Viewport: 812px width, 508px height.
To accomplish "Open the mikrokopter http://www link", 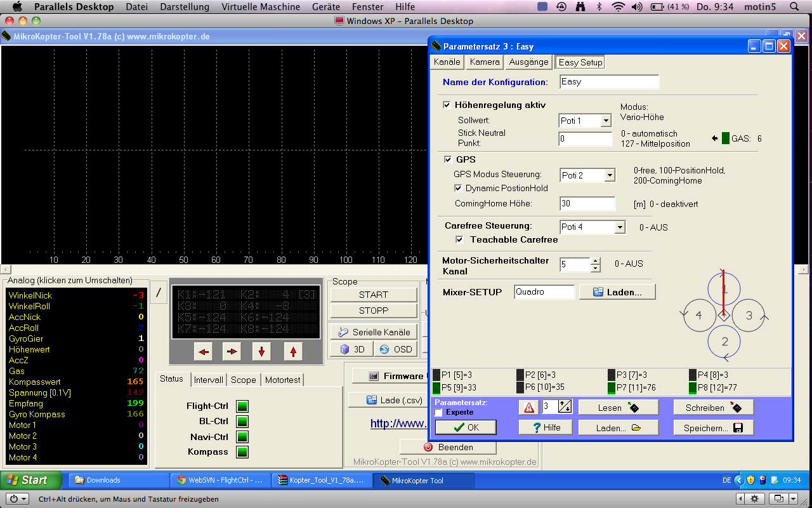I will coord(398,424).
